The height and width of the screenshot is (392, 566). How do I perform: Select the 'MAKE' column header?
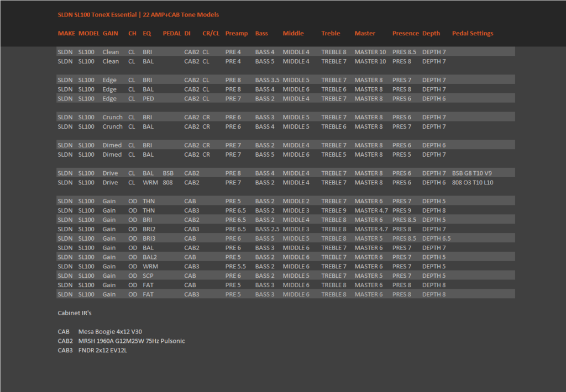[x=66, y=33]
